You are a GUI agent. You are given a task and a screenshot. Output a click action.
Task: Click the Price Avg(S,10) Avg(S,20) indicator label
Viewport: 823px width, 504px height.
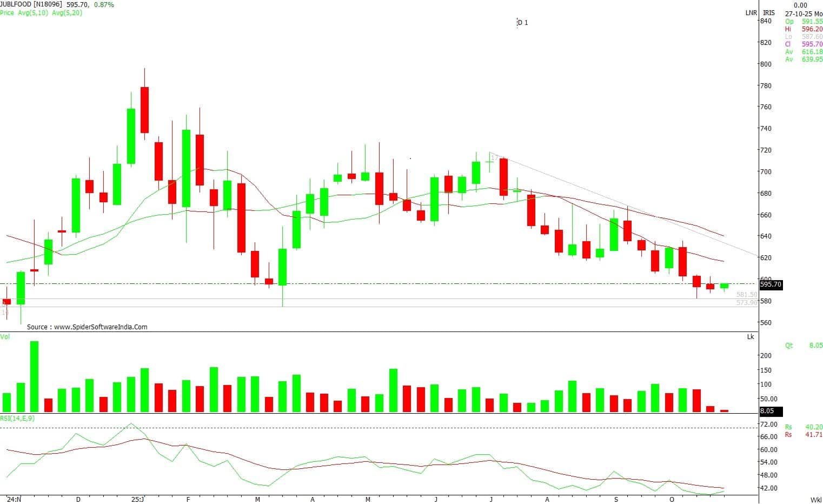pos(41,13)
